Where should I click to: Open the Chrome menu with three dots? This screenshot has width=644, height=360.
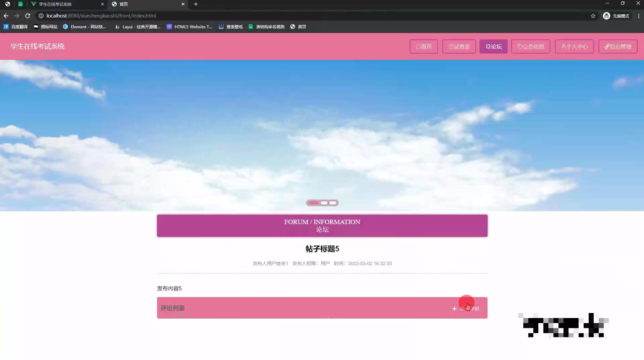click(x=639, y=16)
